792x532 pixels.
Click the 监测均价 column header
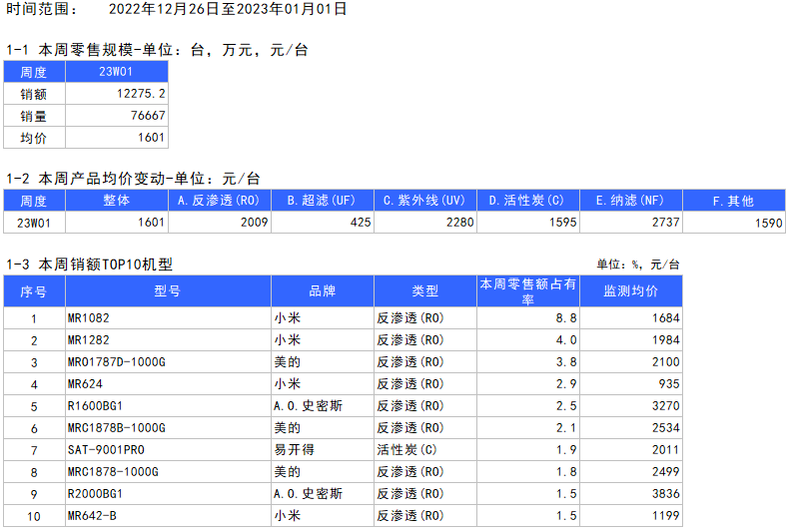pos(631,290)
